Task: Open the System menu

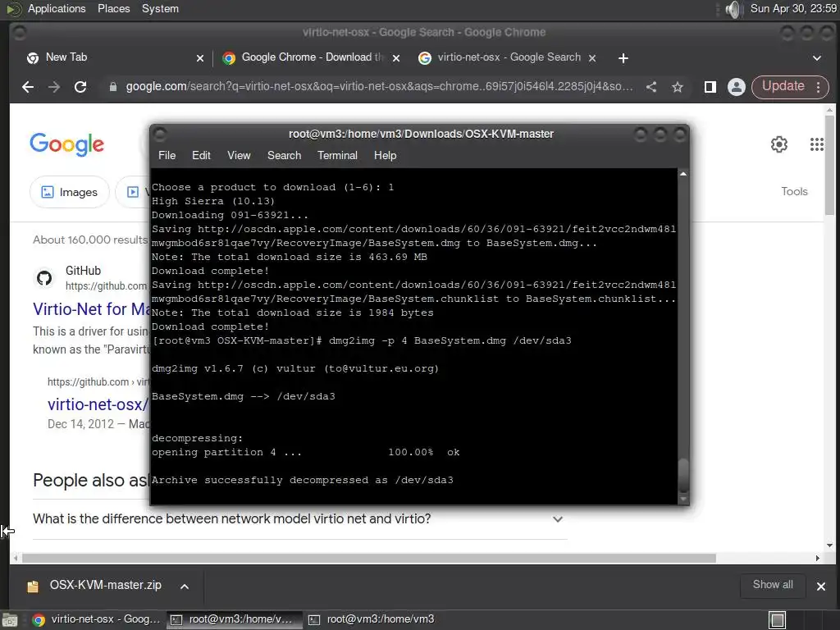Action: tap(160, 8)
